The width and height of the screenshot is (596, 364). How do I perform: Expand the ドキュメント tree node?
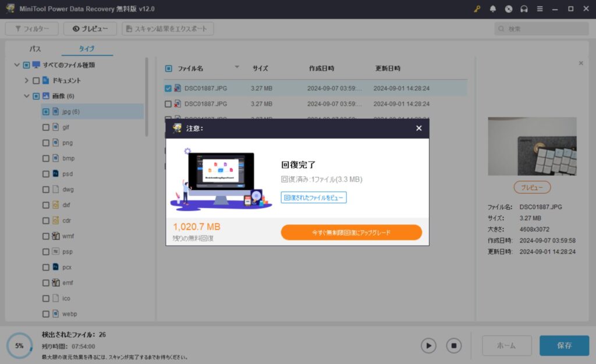(x=26, y=80)
